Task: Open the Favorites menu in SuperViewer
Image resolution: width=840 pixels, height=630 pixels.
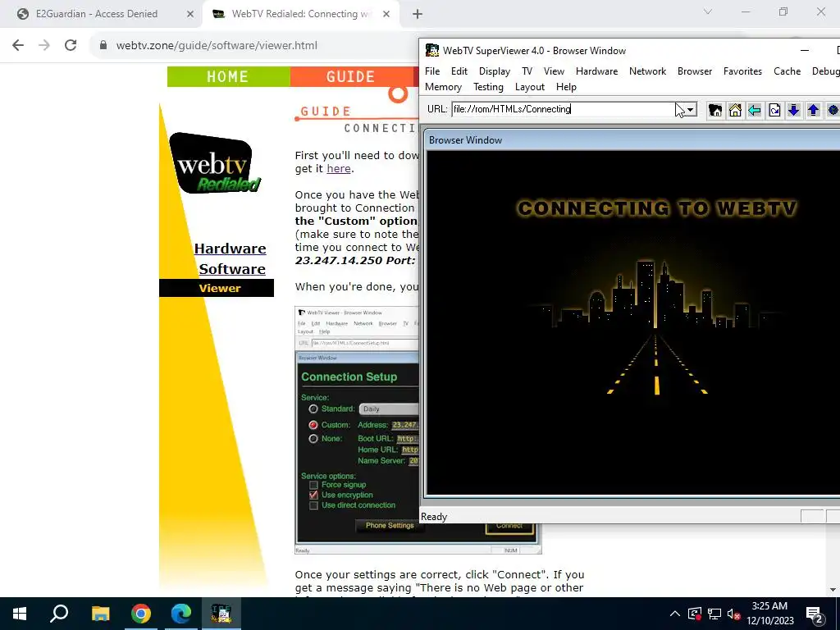Action: click(742, 71)
